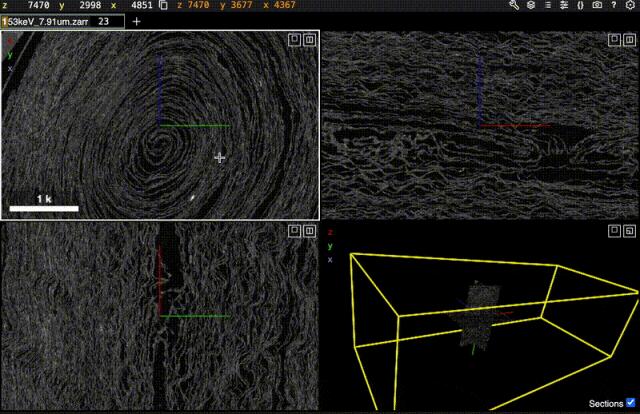Add a new layer with plus button
Viewport: 640px width, 414px height.
tap(137, 21)
